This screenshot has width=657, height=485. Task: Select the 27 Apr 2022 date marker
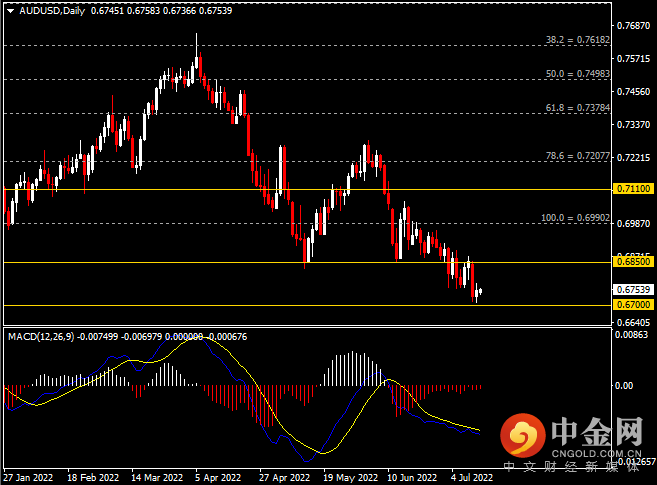coord(285,478)
